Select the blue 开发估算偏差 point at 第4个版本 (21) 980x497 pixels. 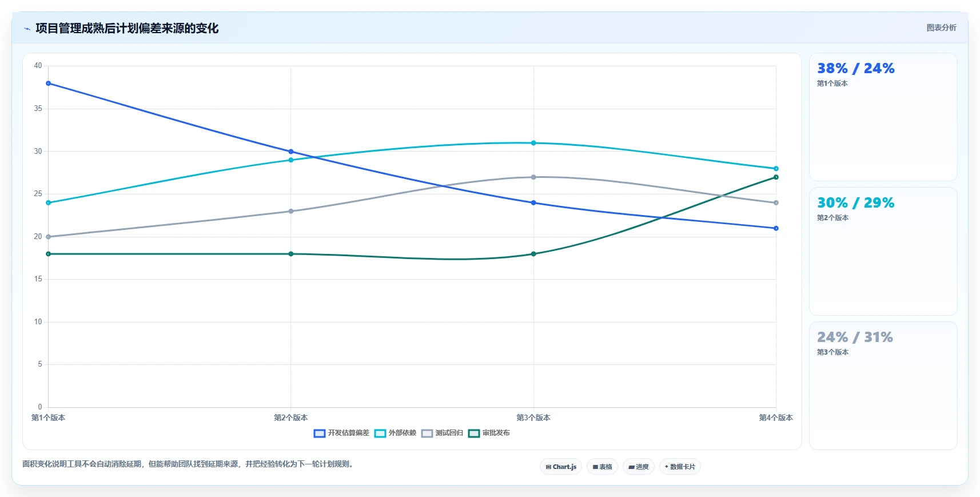point(776,228)
